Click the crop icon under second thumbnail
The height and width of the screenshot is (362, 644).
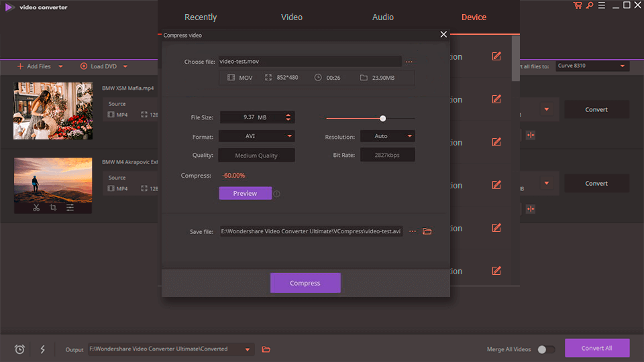53,208
